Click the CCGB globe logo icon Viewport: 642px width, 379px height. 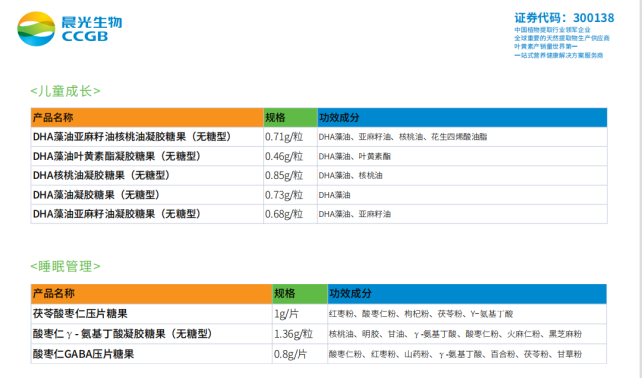click(x=36, y=29)
